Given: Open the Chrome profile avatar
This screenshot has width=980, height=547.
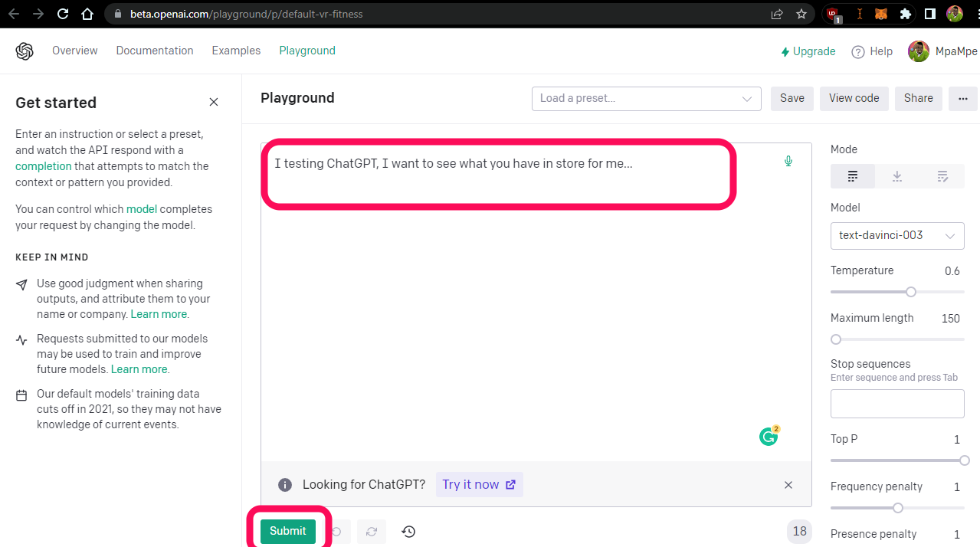Looking at the screenshot, I should pyautogui.click(x=955, y=14).
